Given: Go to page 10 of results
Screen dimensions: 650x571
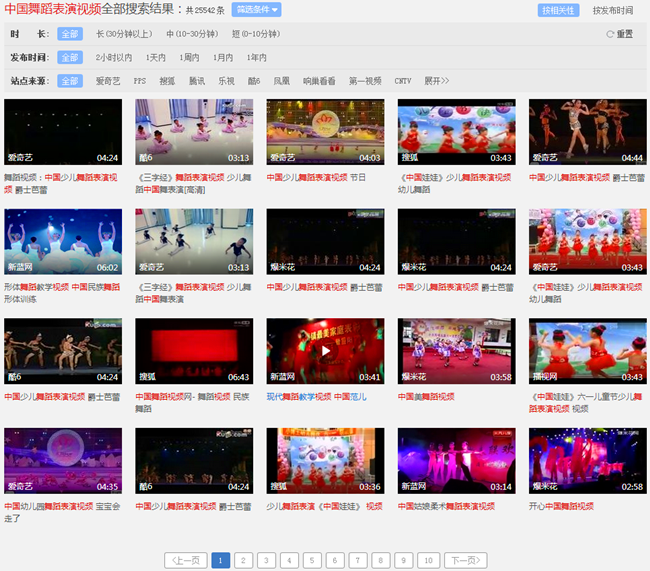Looking at the screenshot, I should pyautogui.click(x=427, y=560).
